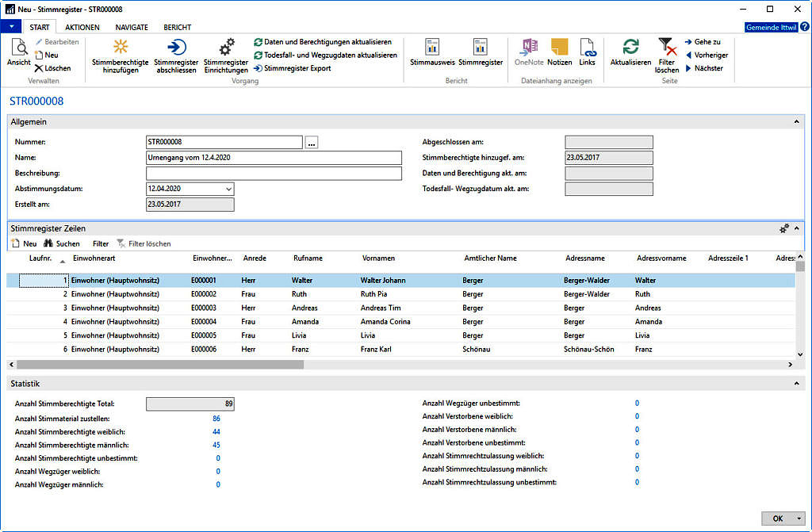Viewport: 812px width, 532px height.
Task: Click the horizontal scrollbar of the lines grid
Action: coord(160,365)
